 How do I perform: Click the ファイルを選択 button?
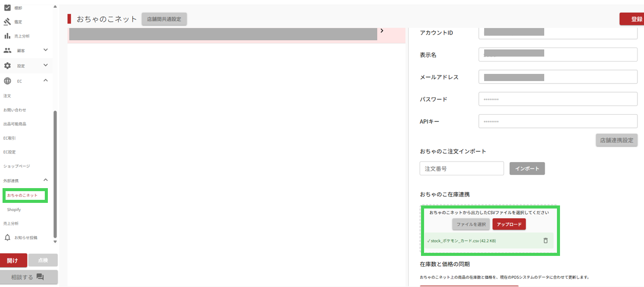click(470, 224)
